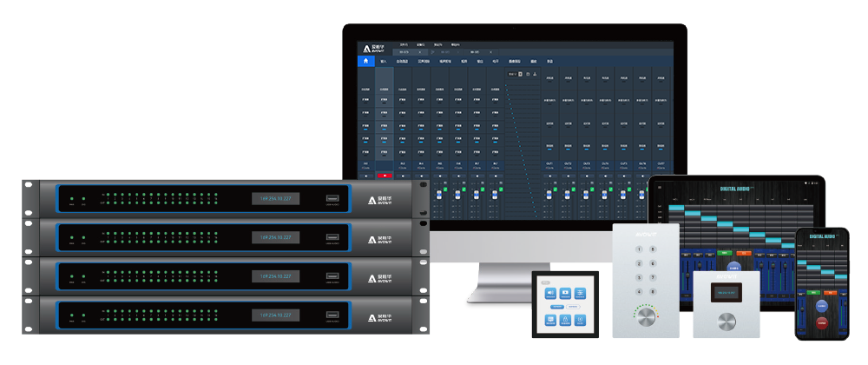This screenshot has height=365, width=868.
Task: Tap the speaker icon on small touch panel
Action: (552, 294)
